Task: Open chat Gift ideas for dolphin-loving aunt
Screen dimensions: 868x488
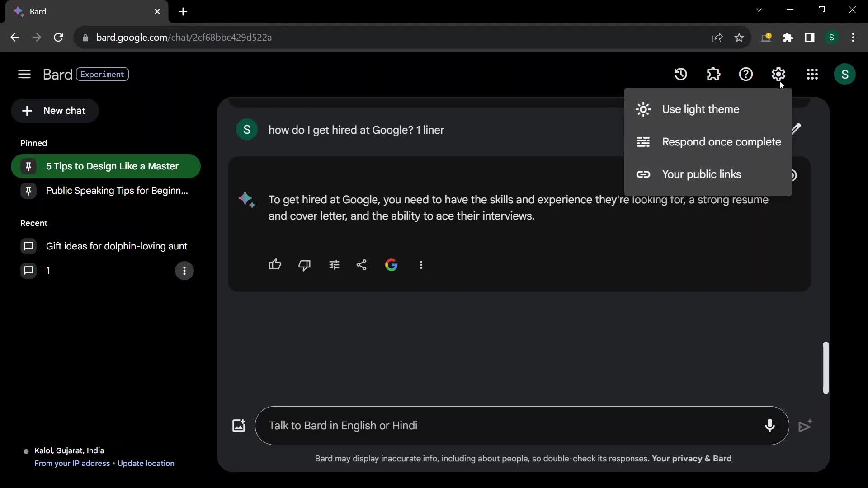Action: [x=106, y=246]
